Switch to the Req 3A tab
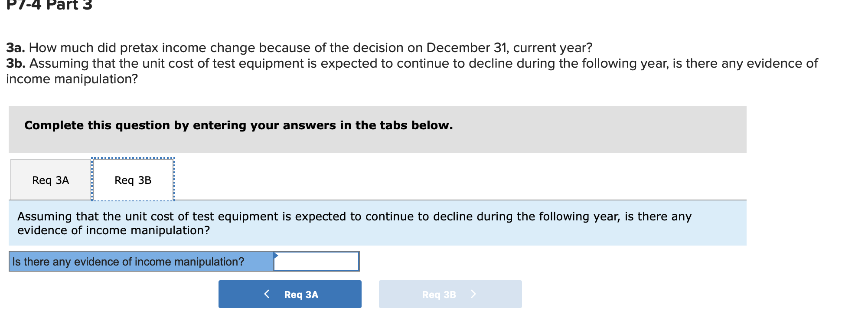 tap(50, 180)
